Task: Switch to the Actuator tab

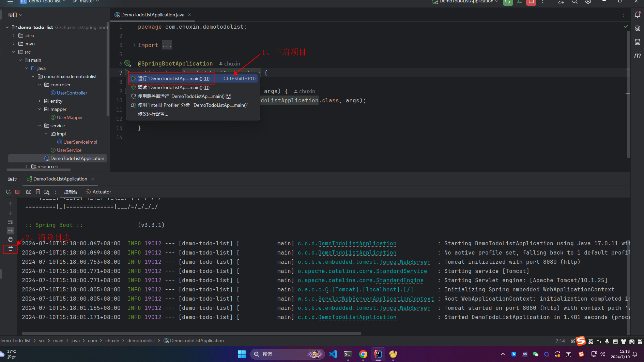Action: point(98,192)
